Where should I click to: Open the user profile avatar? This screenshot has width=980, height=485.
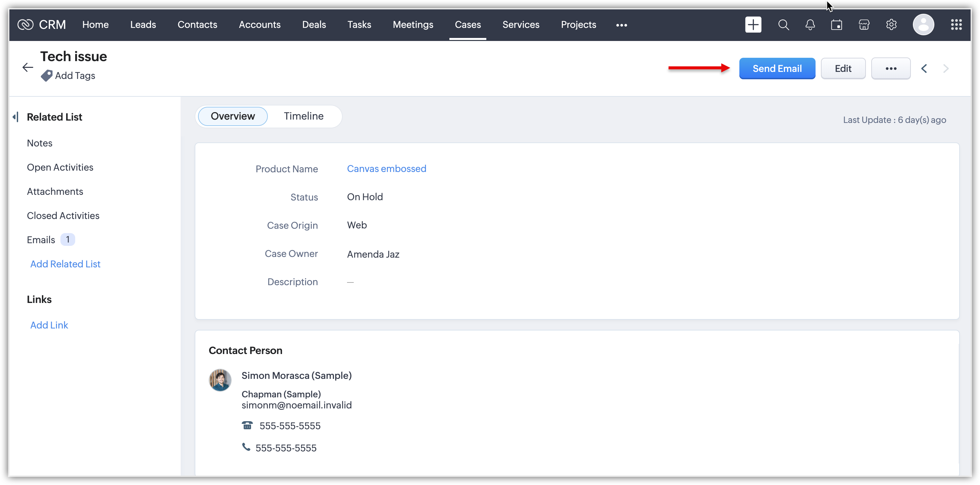pos(923,25)
